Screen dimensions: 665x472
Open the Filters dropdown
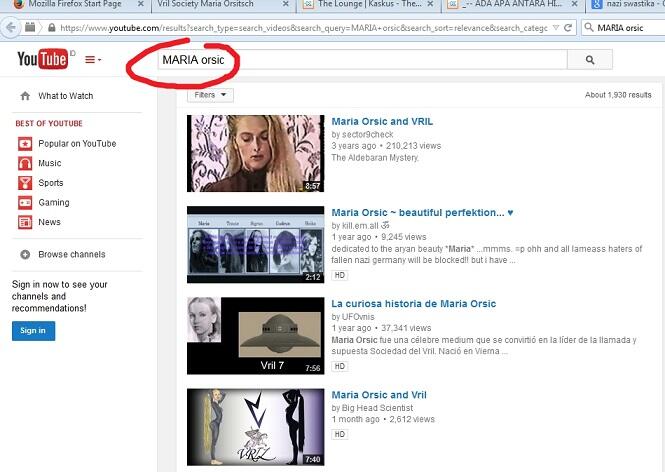pyautogui.click(x=210, y=95)
